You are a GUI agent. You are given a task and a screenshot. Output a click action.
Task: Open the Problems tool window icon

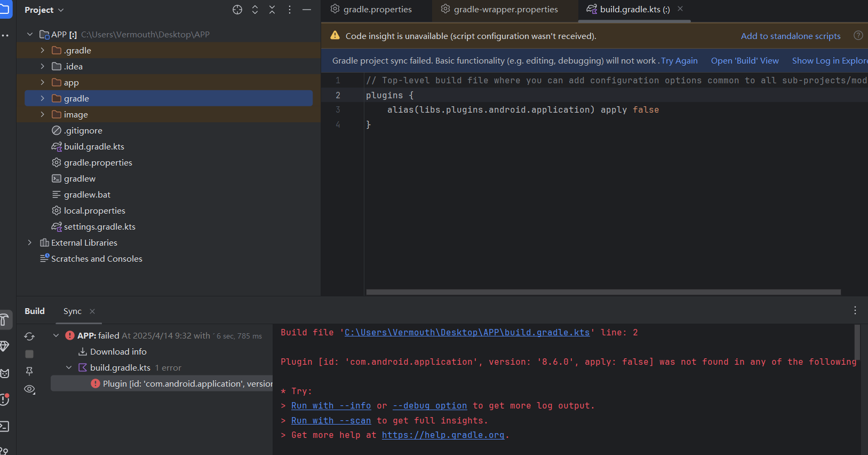coord(5,399)
